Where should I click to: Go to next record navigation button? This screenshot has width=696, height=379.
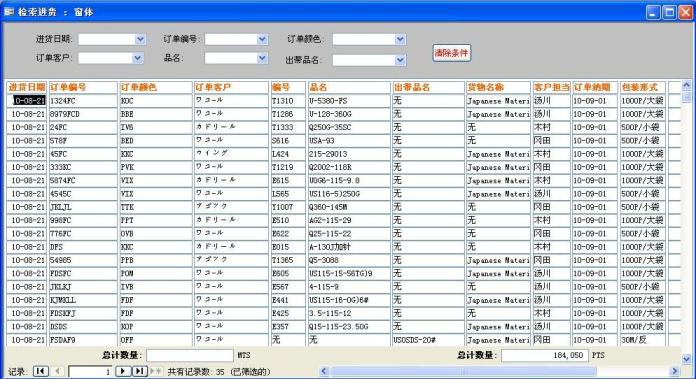pos(123,371)
